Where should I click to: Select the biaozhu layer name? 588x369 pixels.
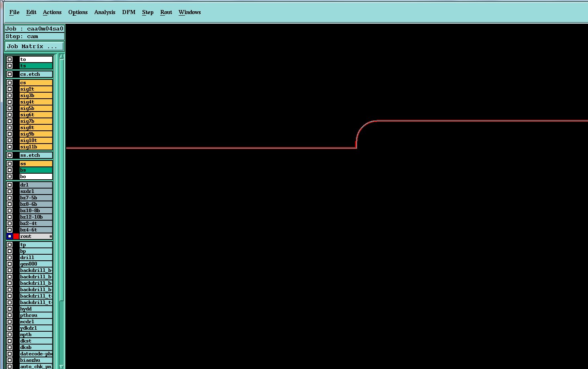(x=36, y=360)
